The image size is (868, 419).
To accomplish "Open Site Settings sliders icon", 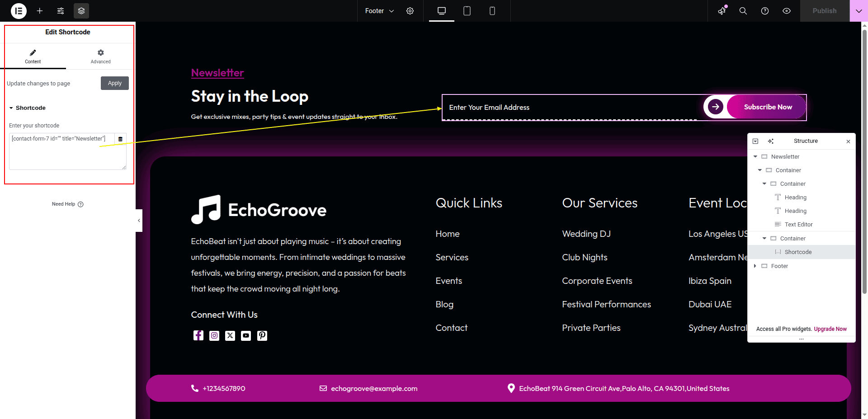I will (x=61, y=11).
